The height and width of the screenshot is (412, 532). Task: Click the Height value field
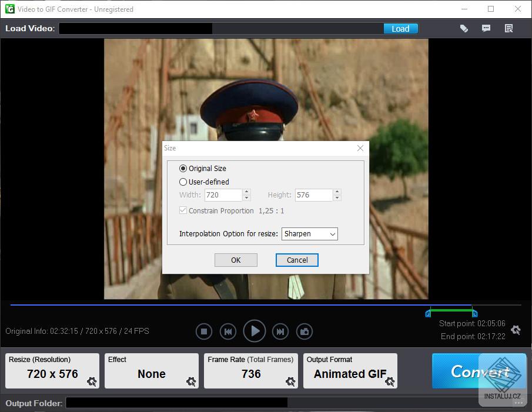pos(314,195)
